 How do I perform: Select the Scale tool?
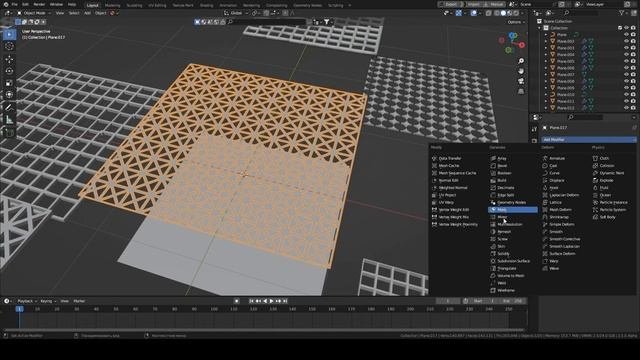[x=9, y=83]
